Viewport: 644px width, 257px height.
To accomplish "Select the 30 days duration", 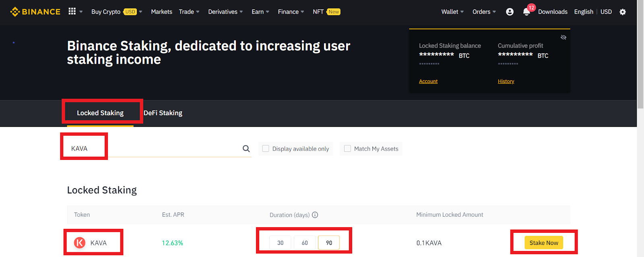I will click(x=281, y=242).
